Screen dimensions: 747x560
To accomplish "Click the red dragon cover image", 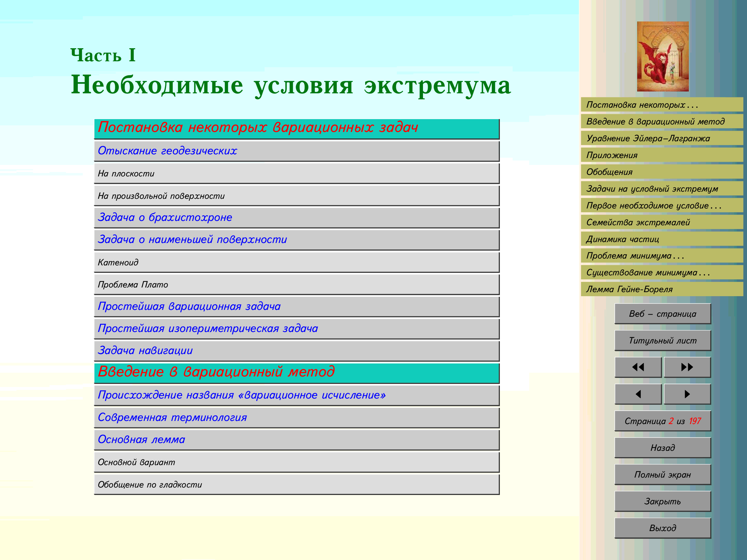I will pos(663,56).
